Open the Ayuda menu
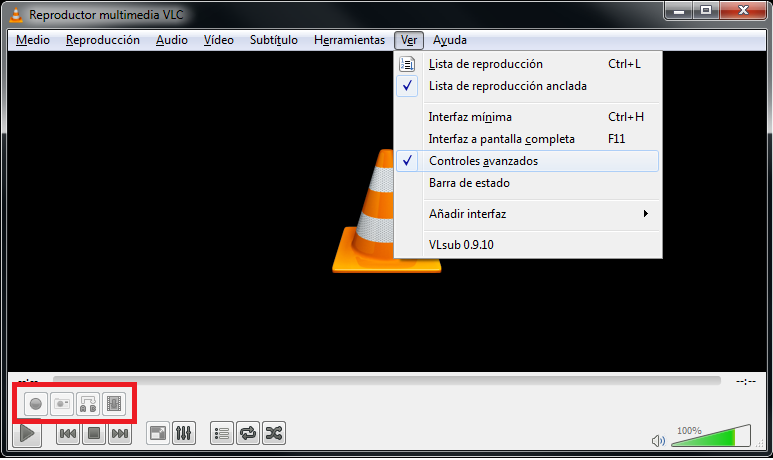The image size is (773, 460). (x=450, y=40)
